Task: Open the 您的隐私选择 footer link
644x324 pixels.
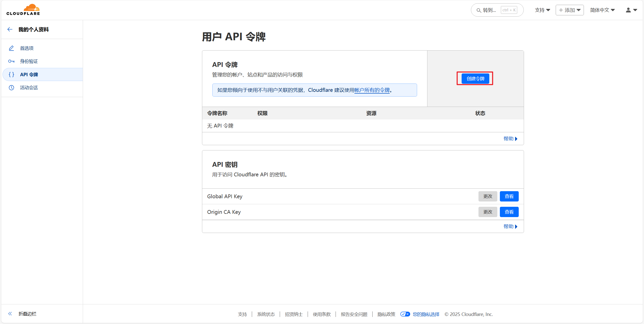Action: tap(426, 314)
